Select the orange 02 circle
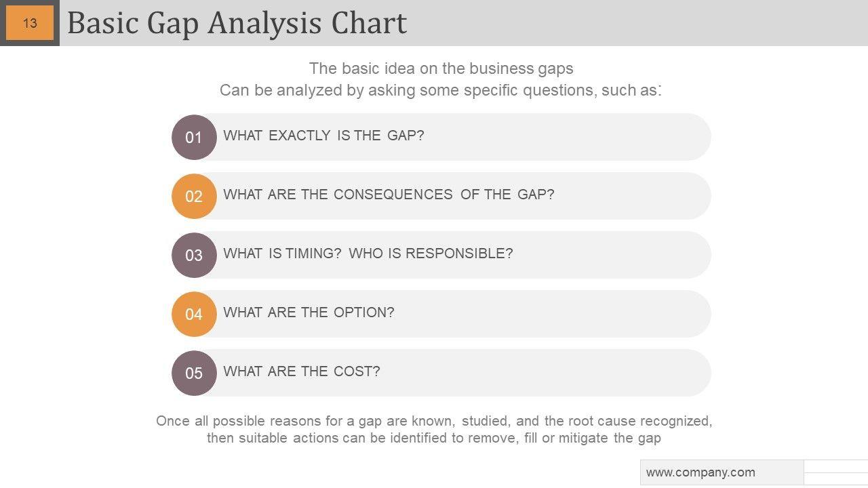The image size is (868, 488). pos(194,196)
